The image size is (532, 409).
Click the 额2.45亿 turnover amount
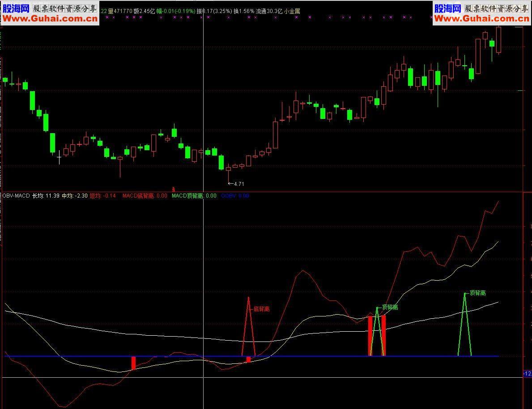coord(144,11)
